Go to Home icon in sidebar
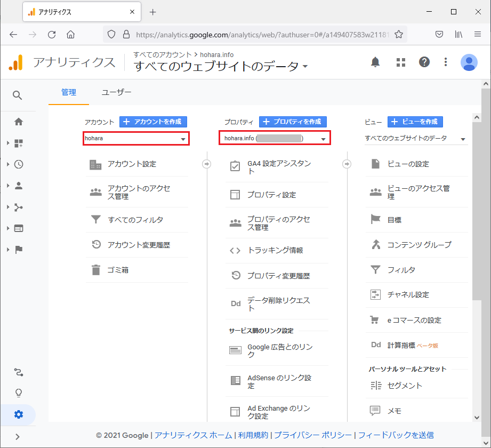 pyautogui.click(x=19, y=122)
